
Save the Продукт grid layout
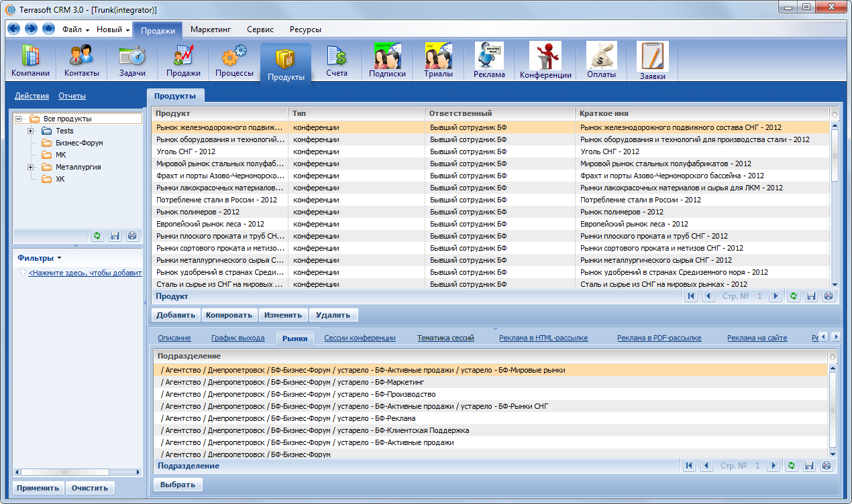(811, 296)
